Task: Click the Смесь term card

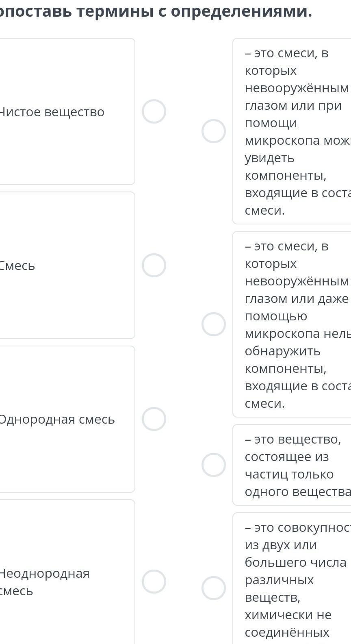Action: pyautogui.click(x=65, y=265)
